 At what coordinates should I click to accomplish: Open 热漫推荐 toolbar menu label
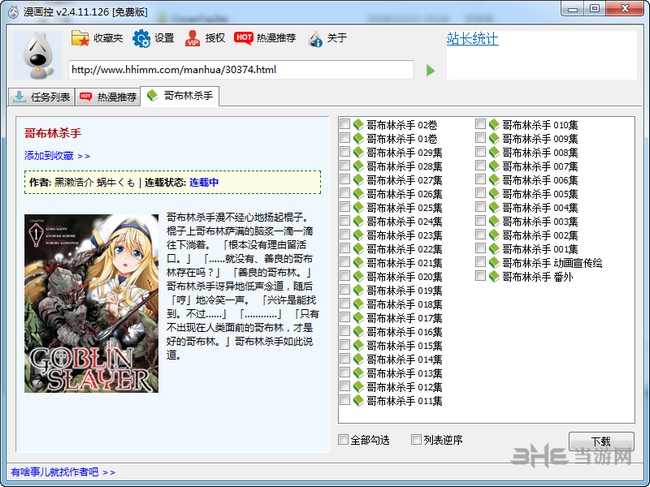tap(276, 38)
